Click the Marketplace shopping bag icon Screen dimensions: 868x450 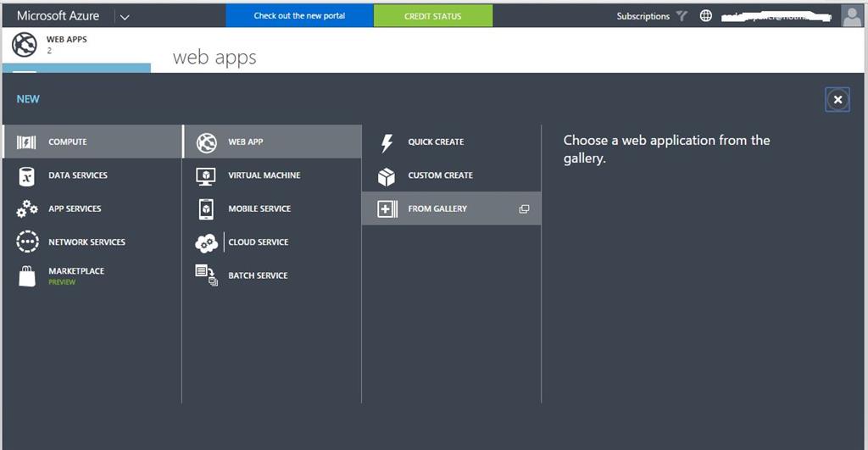27,275
